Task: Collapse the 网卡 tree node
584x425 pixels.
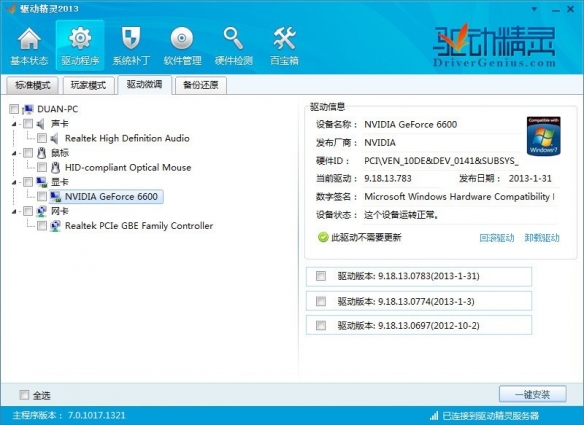Action: coord(14,212)
